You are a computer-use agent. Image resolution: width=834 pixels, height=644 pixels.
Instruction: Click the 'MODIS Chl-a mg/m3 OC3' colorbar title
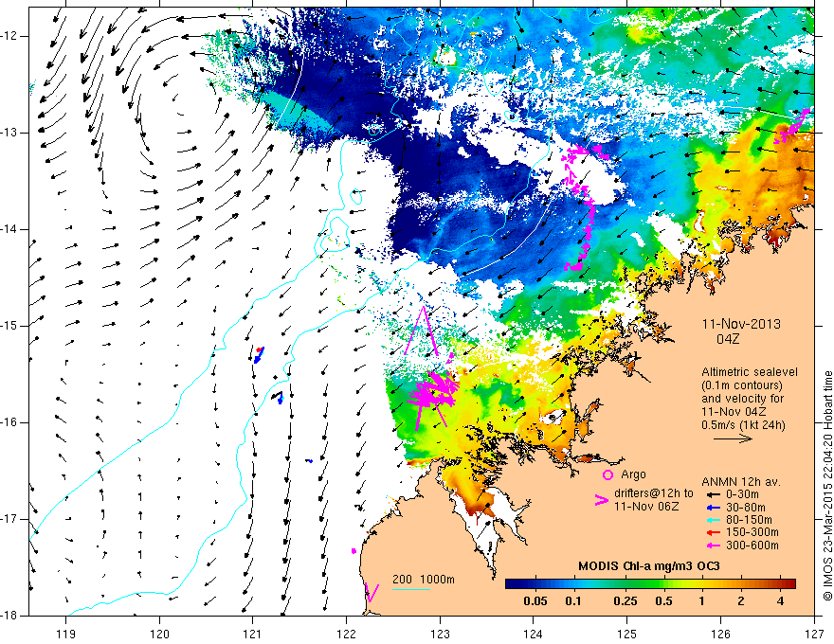pos(649,566)
